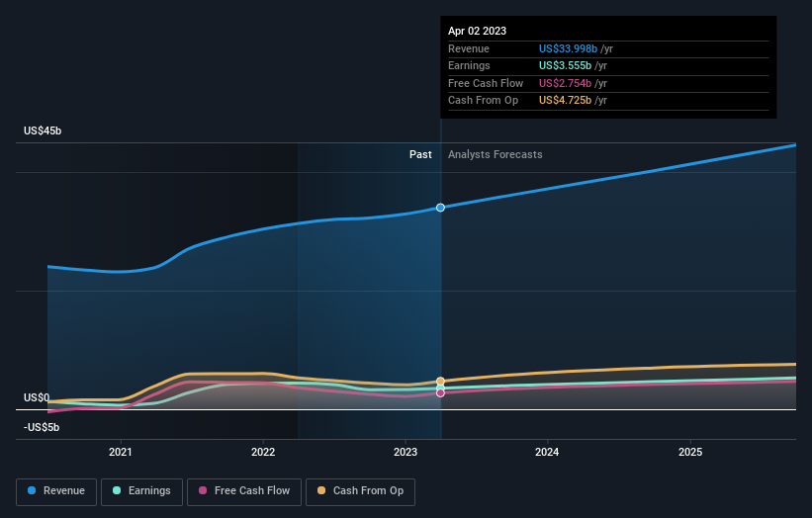Select the pink Free Cash Flow data point
812x518 pixels.
point(440,392)
